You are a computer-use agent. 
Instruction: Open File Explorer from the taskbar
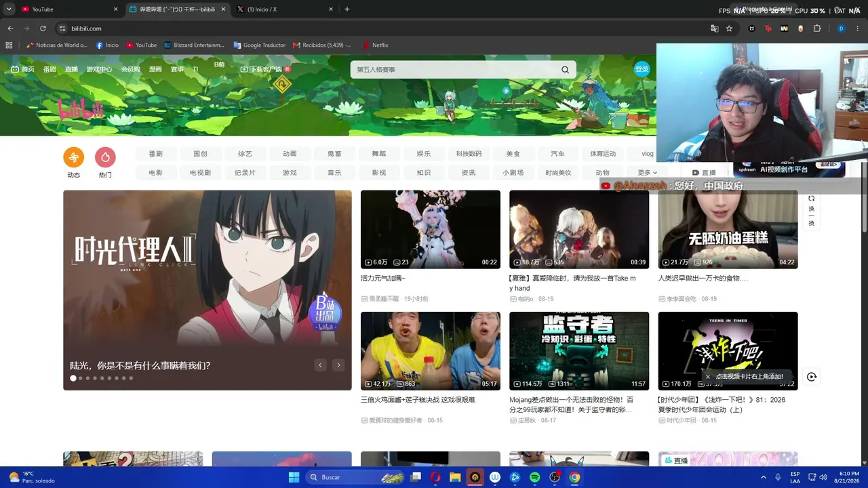pyautogui.click(x=455, y=477)
